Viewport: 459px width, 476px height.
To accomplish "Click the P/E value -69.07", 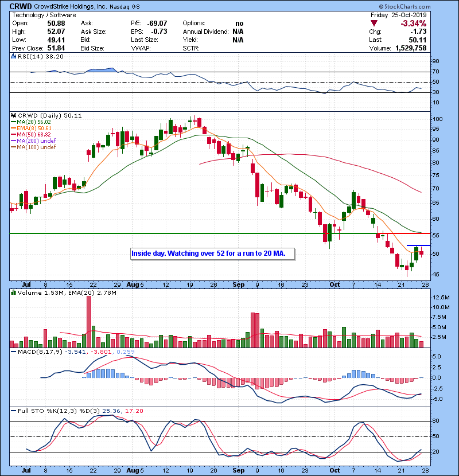I will (157, 24).
